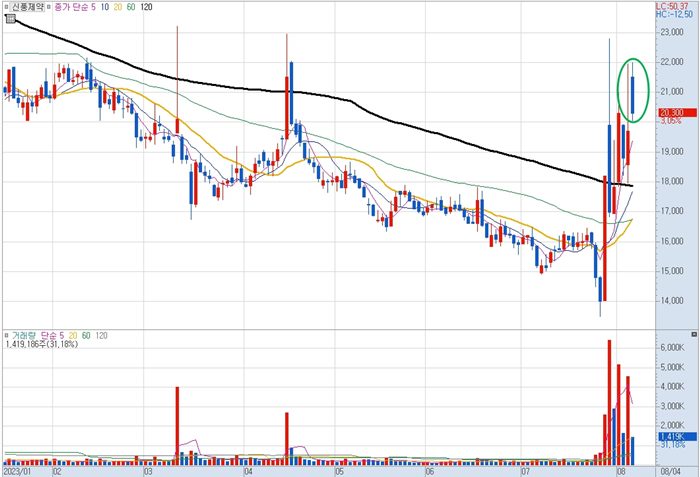The width and height of the screenshot is (700, 477).
Task: Select the 10-day price moving average legend
Action: [104, 7]
